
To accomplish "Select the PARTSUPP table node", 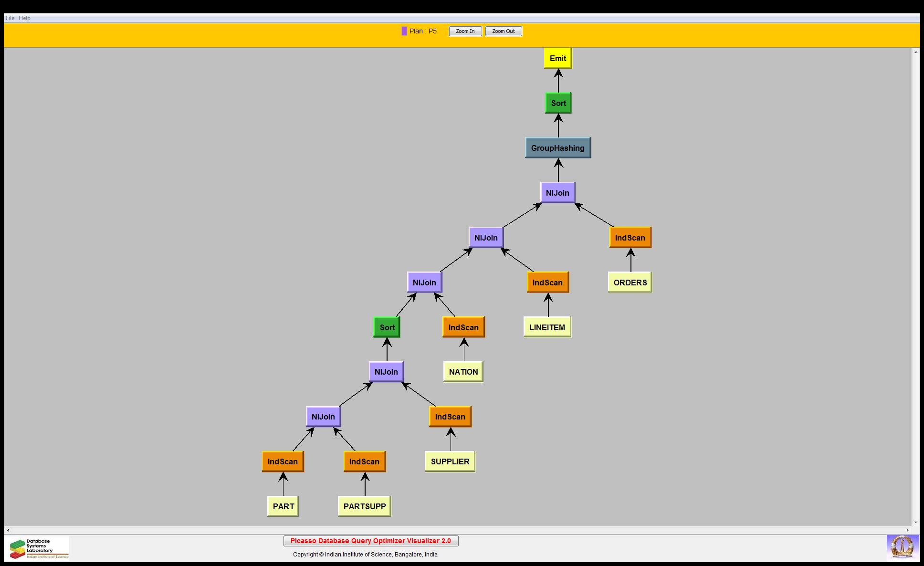I will point(364,506).
